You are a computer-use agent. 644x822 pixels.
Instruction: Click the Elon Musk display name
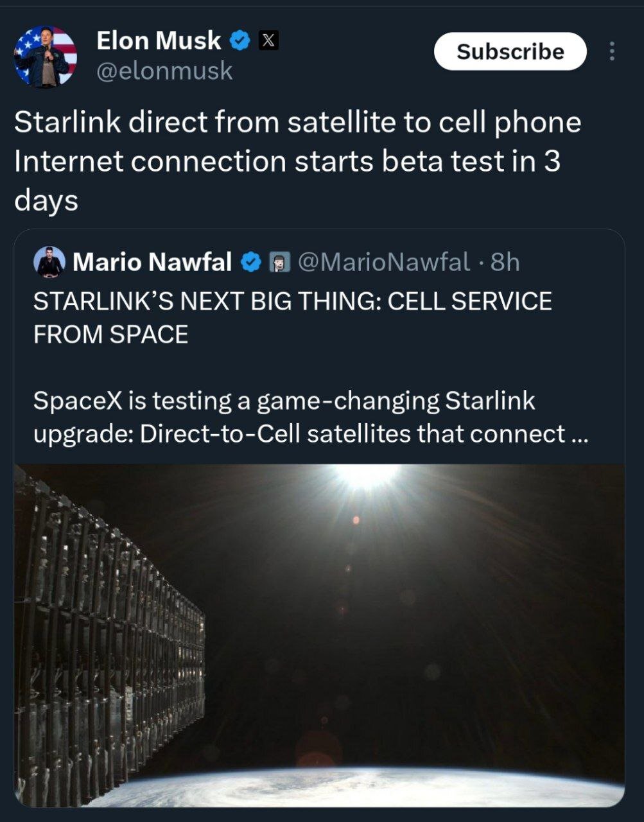tap(159, 40)
